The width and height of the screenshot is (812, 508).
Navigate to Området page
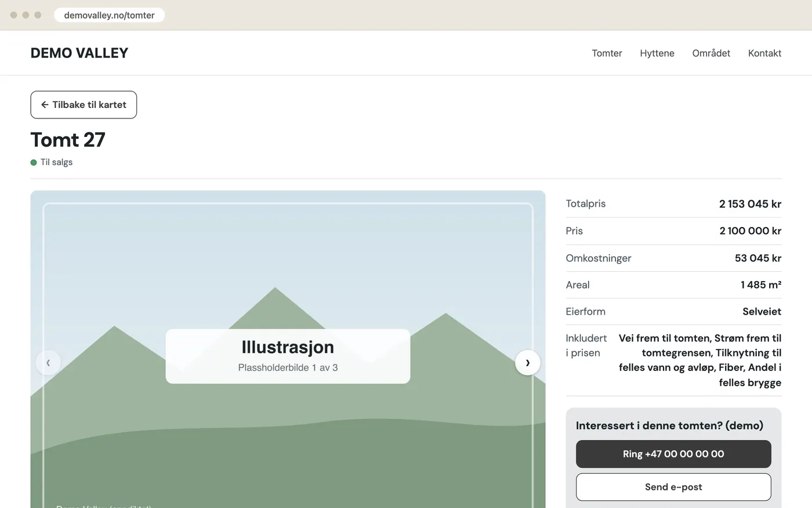(x=711, y=53)
